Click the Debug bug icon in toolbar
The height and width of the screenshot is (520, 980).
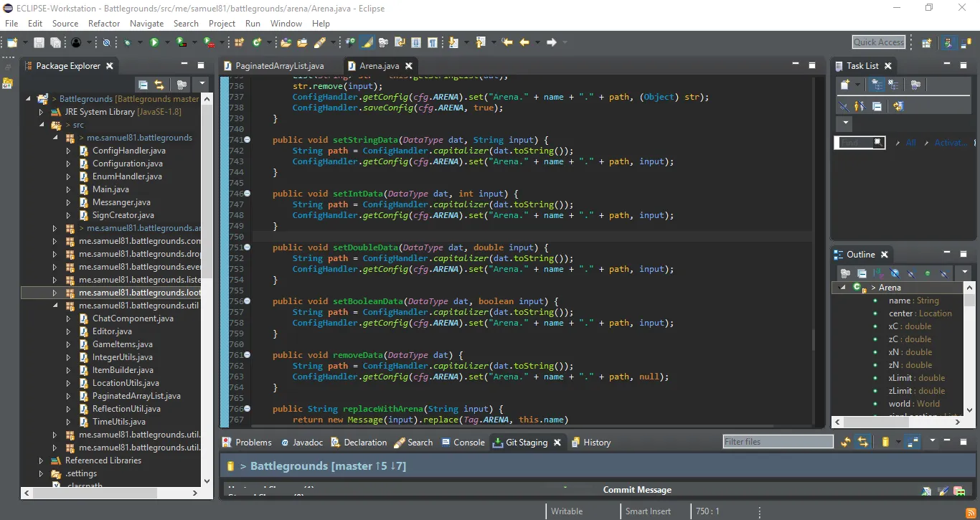(128, 42)
